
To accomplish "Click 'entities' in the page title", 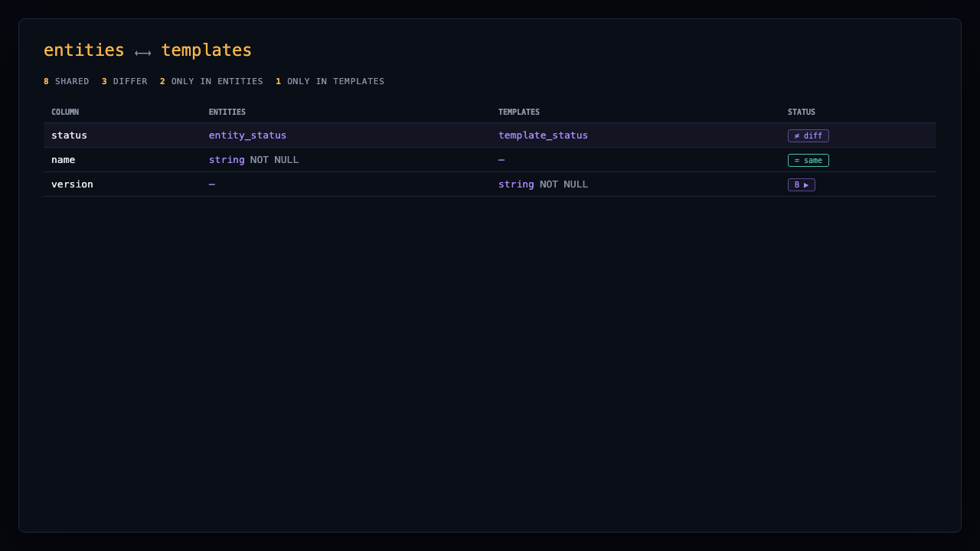I will [84, 51].
